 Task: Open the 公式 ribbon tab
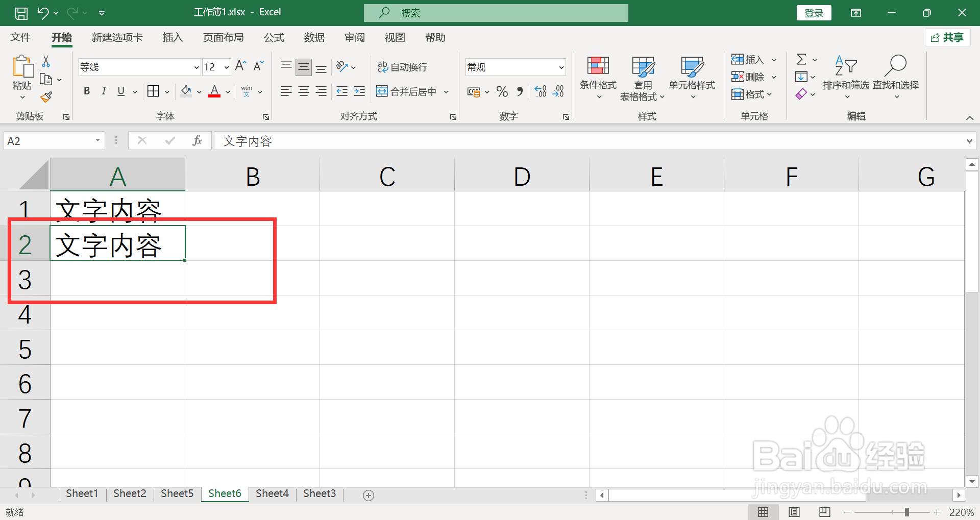[274, 37]
